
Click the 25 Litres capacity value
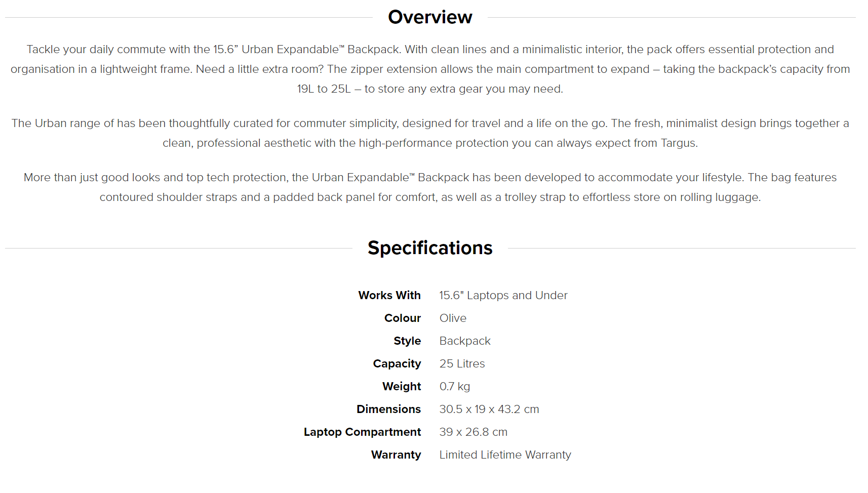[x=462, y=363]
